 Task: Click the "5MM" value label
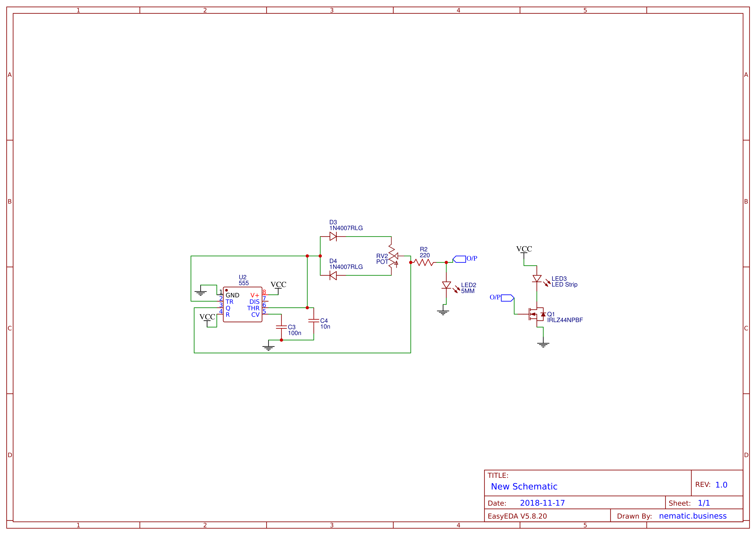tap(468, 291)
